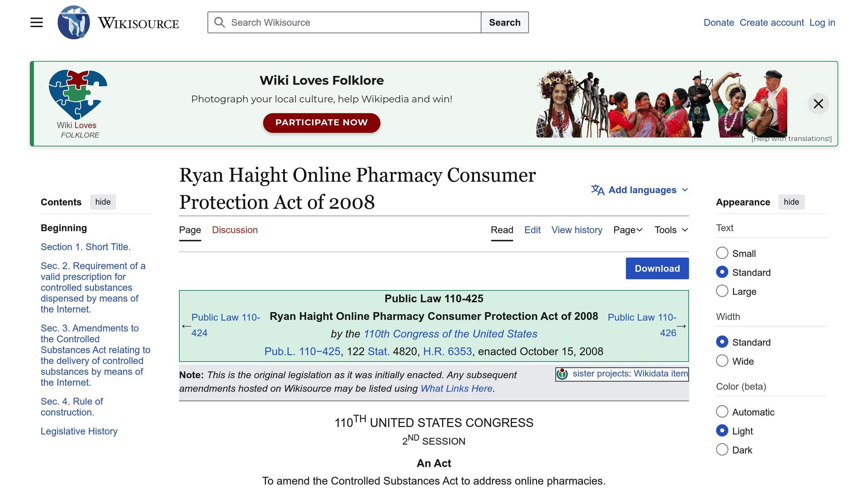This screenshot has width=868, height=488.
Task: Focus the Search Wikisource input field
Action: coord(344,22)
